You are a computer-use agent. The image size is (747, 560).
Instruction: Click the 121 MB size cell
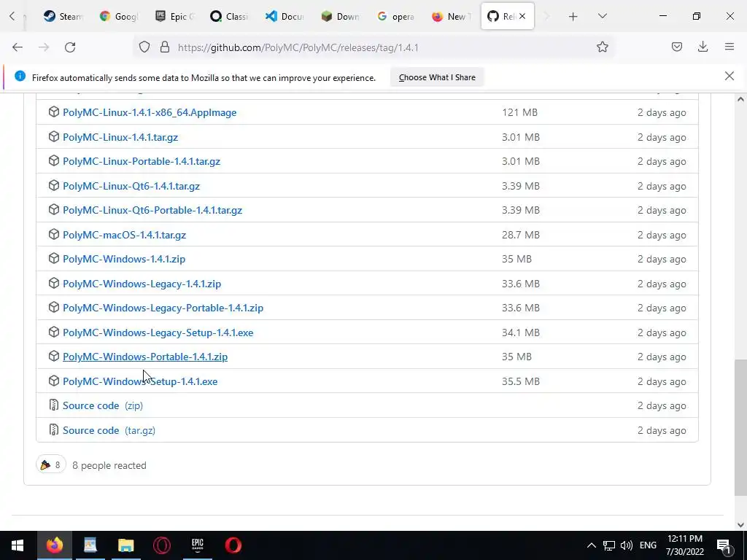click(x=519, y=112)
